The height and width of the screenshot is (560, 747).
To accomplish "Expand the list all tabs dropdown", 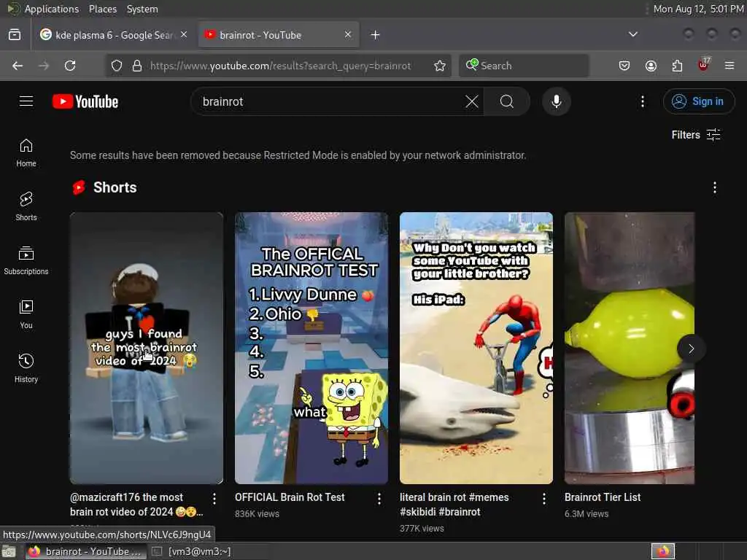I will point(633,34).
